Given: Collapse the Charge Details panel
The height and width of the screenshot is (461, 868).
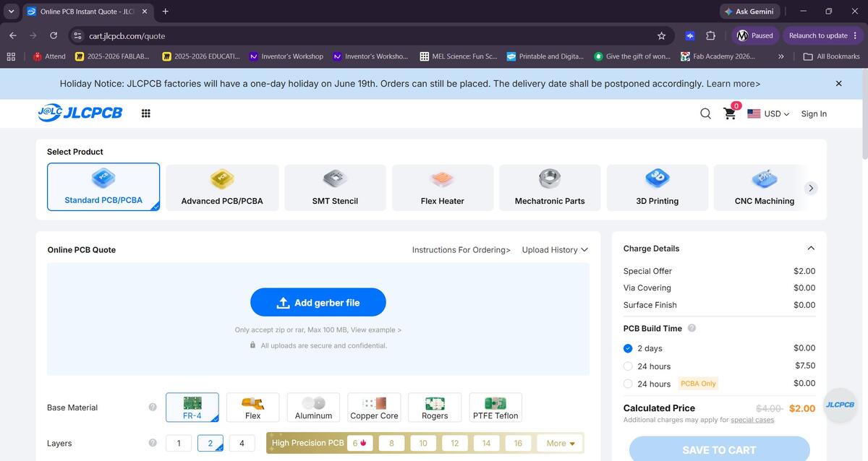Looking at the screenshot, I should point(811,249).
